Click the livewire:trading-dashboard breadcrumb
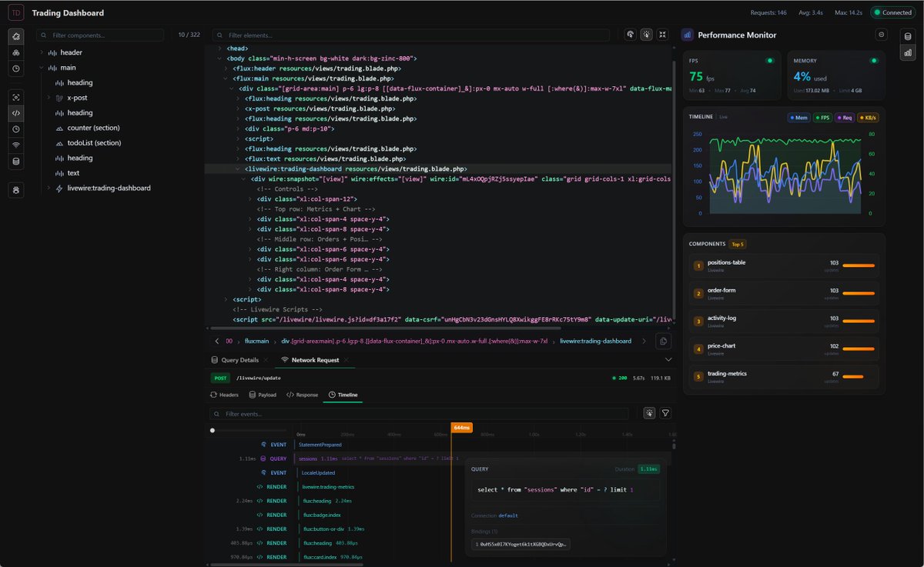This screenshot has height=567, width=924. [x=595, y=341]
